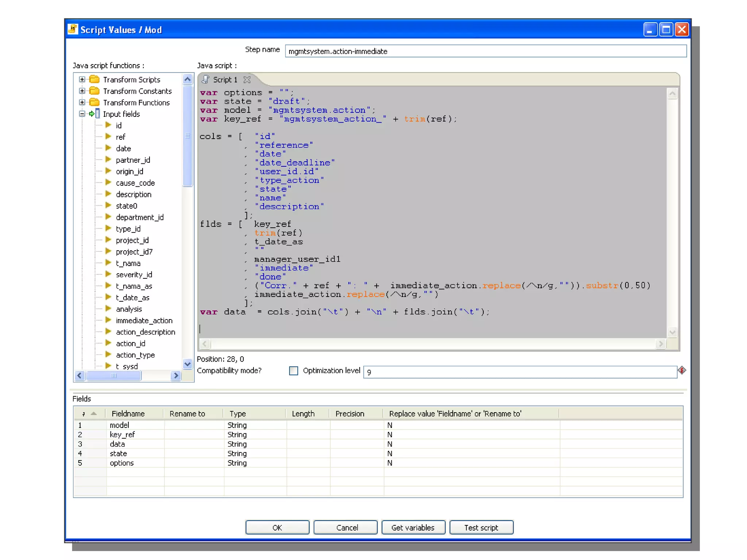Expand the Transform Functions tree node

point(82,102)
